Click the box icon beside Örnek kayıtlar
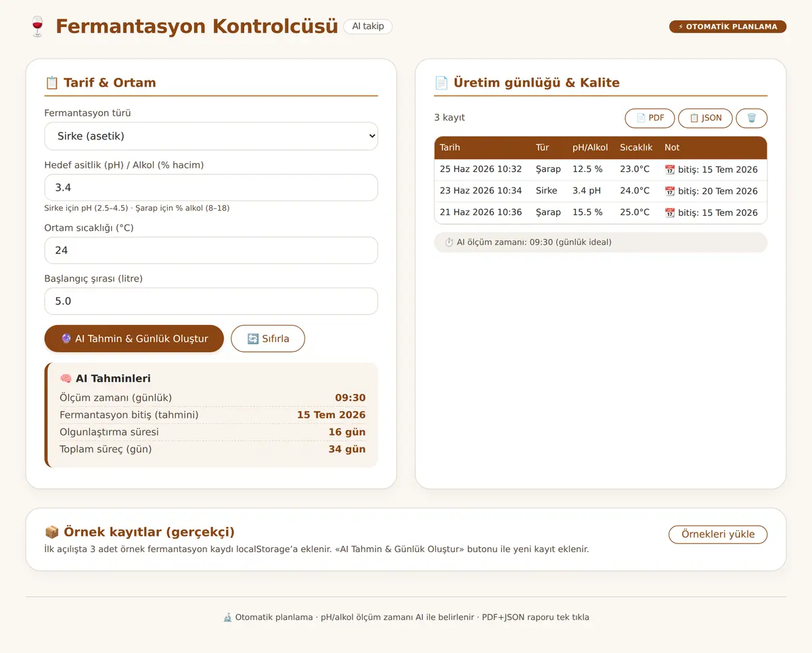 (52, 532)
